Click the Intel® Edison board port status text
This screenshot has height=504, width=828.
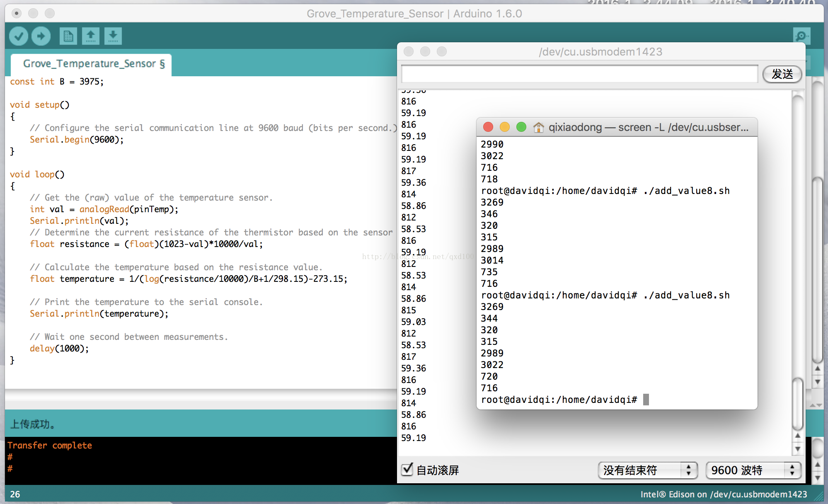(x=724, y=494)
